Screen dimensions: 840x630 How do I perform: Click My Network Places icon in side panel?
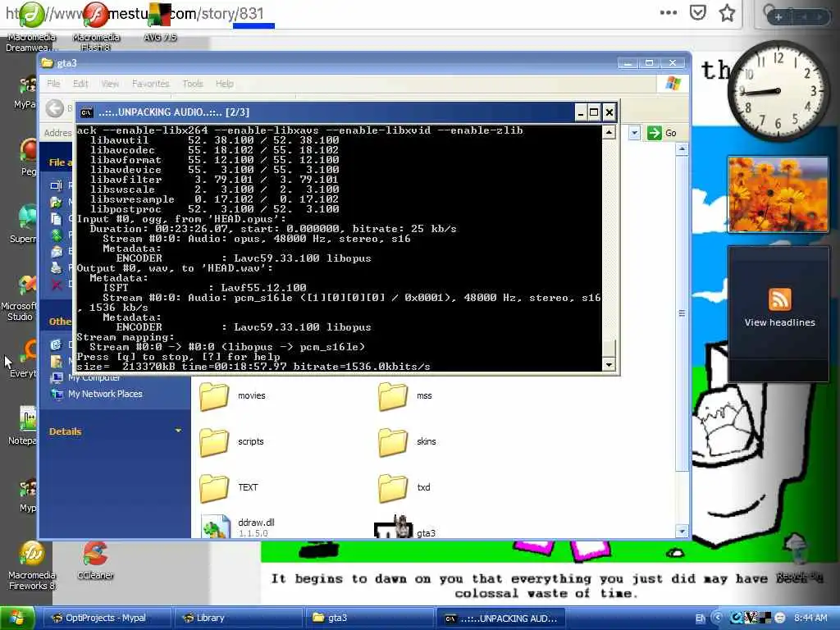pos(57,394)
